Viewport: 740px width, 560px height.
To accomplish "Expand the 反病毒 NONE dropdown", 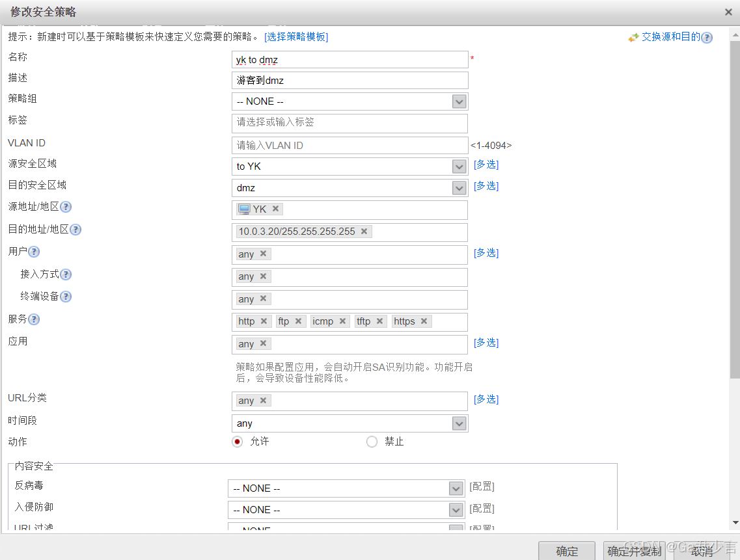I will [x=456, y=488].
